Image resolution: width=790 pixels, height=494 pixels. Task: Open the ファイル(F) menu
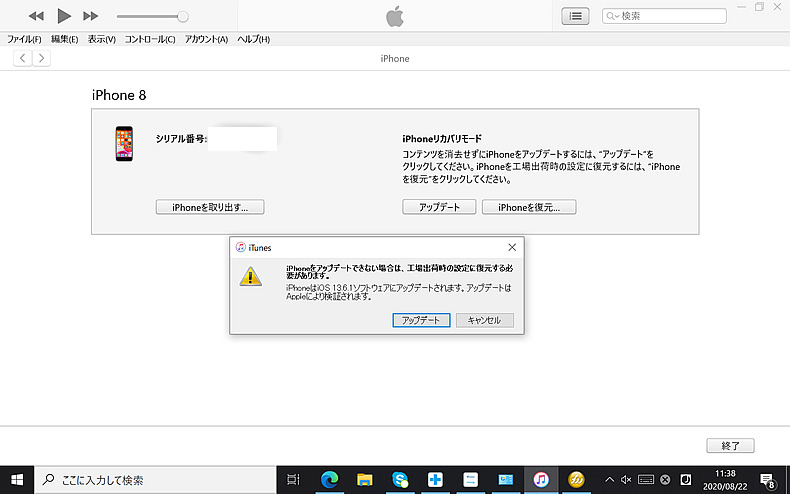click(24, 39)
